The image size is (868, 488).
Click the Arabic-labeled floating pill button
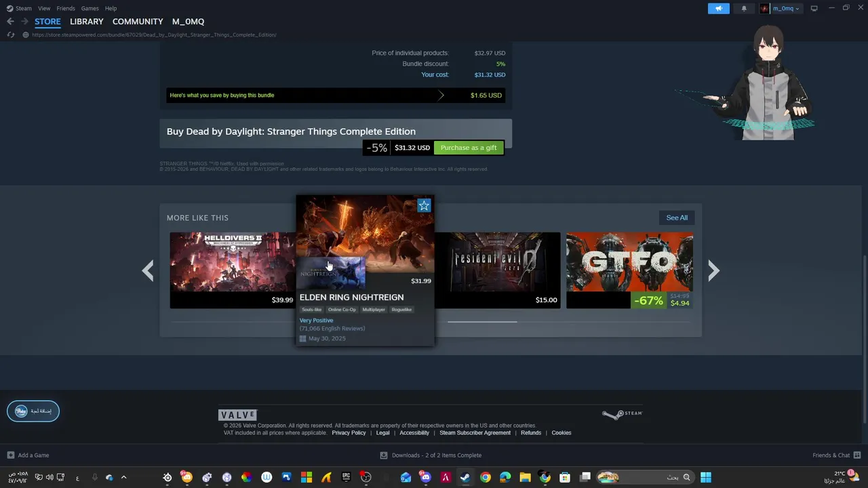pos(33,411)
